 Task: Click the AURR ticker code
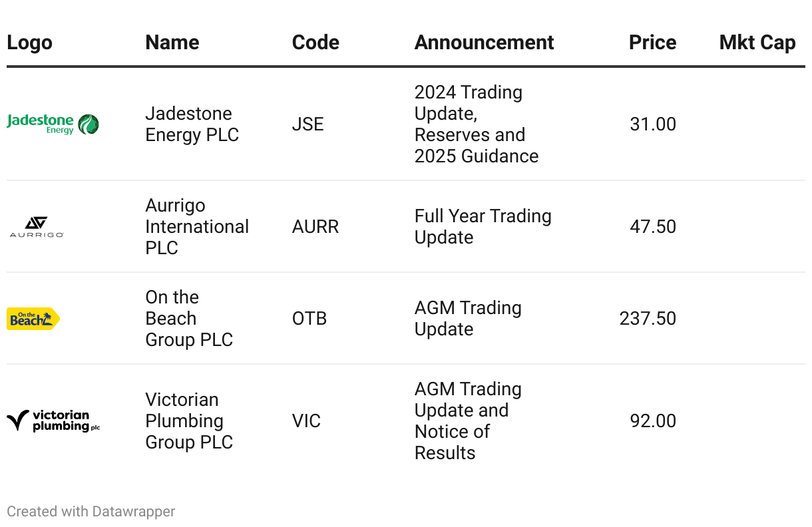tap(315, 226)
